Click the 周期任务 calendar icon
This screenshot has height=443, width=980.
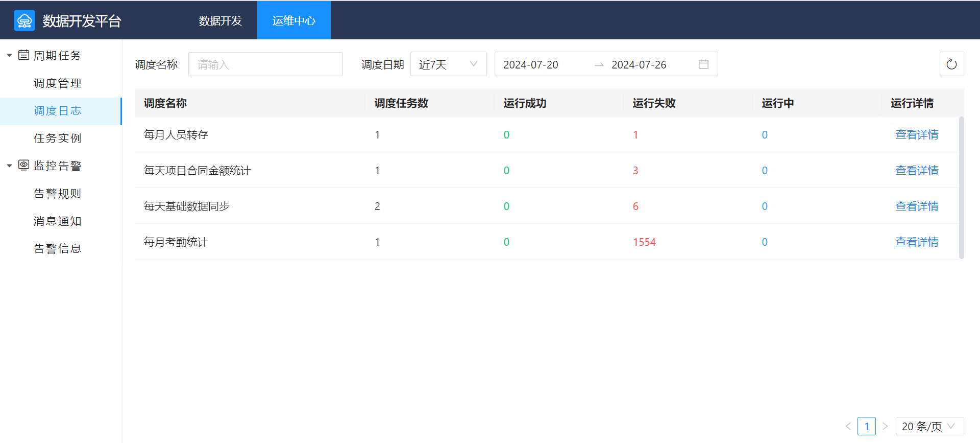(23, 55)
